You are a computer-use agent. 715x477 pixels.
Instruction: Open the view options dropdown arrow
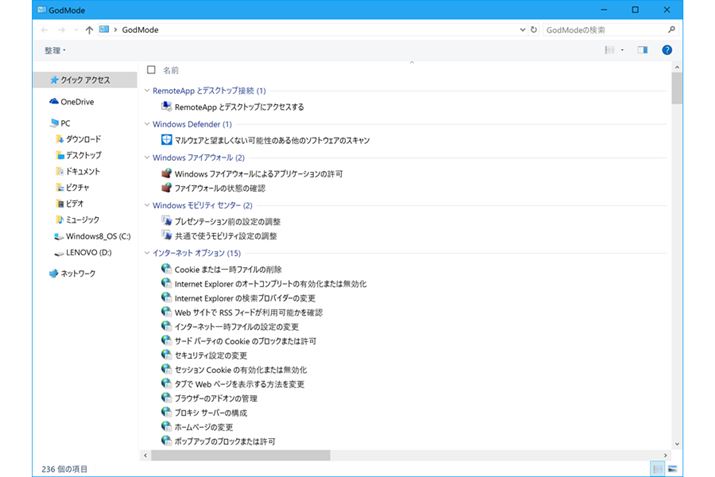(x=623, y=49)
